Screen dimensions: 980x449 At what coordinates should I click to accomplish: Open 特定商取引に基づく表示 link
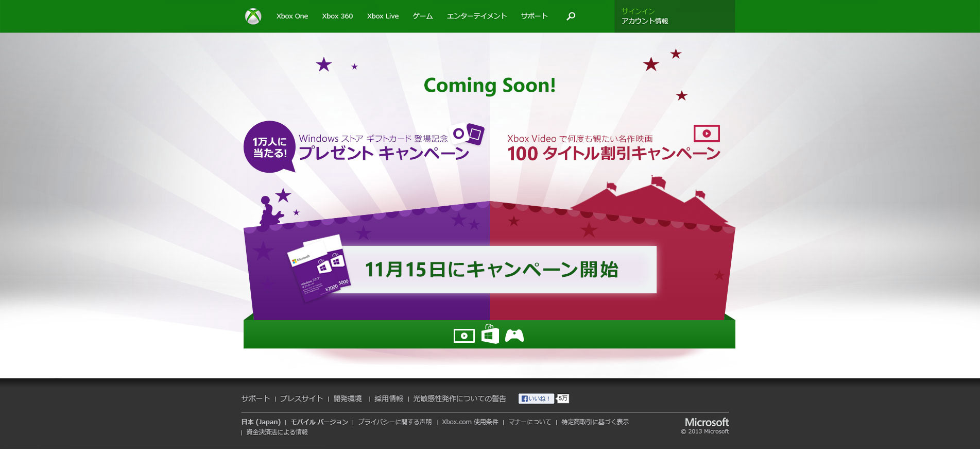[x=595, y=422]
